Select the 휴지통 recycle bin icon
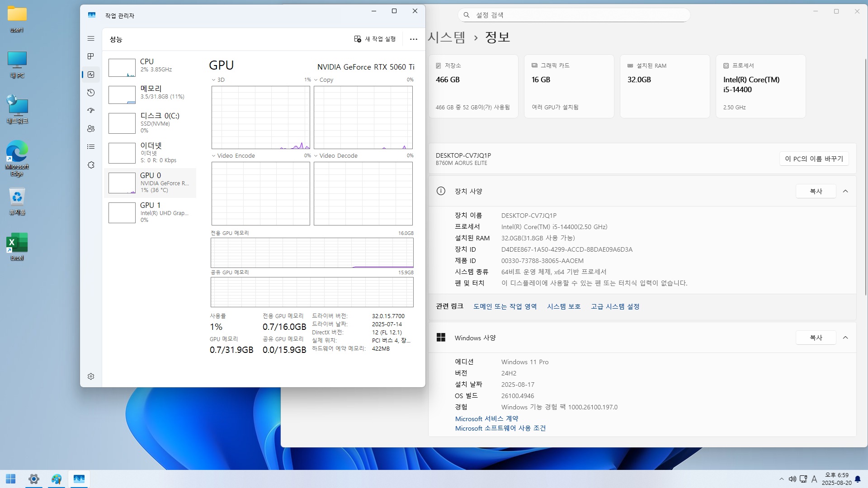 pyautogui.click(x=17, y=202)
